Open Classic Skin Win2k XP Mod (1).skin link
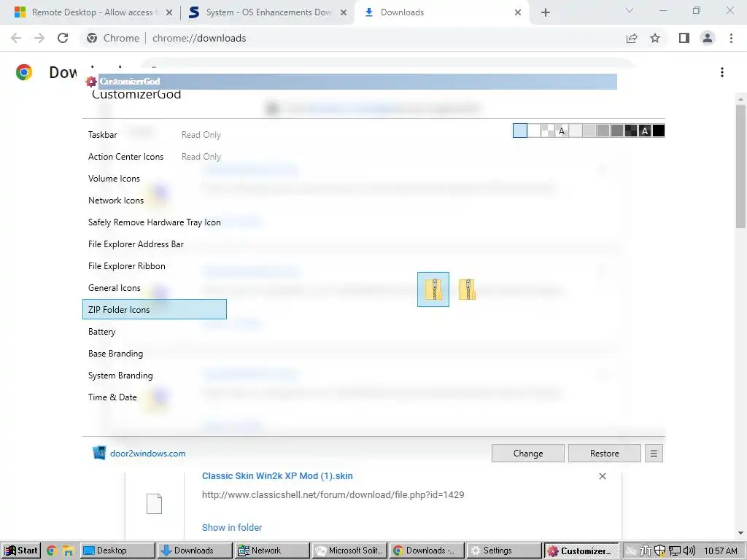Viewport: 747px width, 560px height. pos(277,475)
